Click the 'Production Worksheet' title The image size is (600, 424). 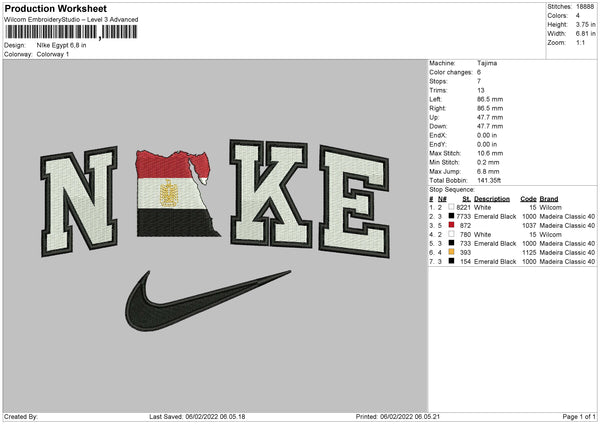click(x=55, y=8)
